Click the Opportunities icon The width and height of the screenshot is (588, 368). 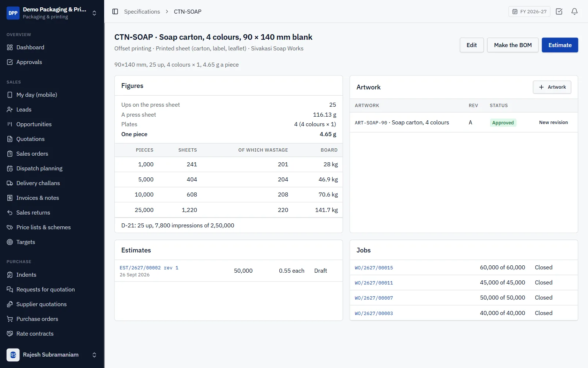coord(10,124)
